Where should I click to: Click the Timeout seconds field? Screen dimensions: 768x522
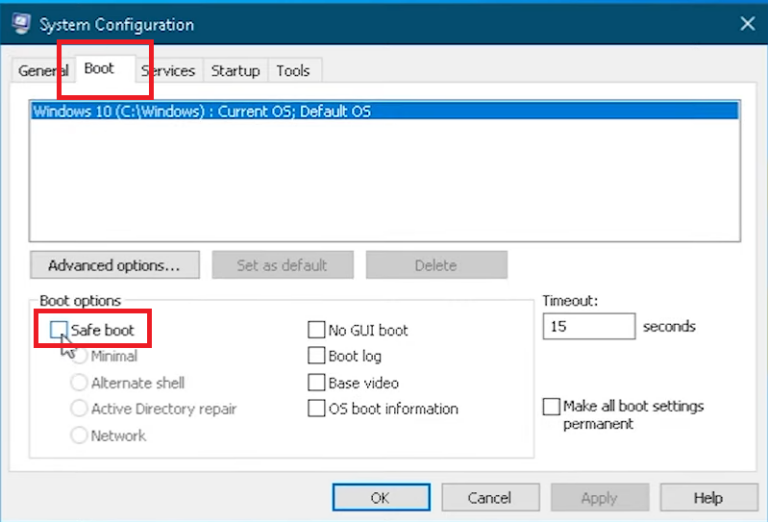[589, 326]
